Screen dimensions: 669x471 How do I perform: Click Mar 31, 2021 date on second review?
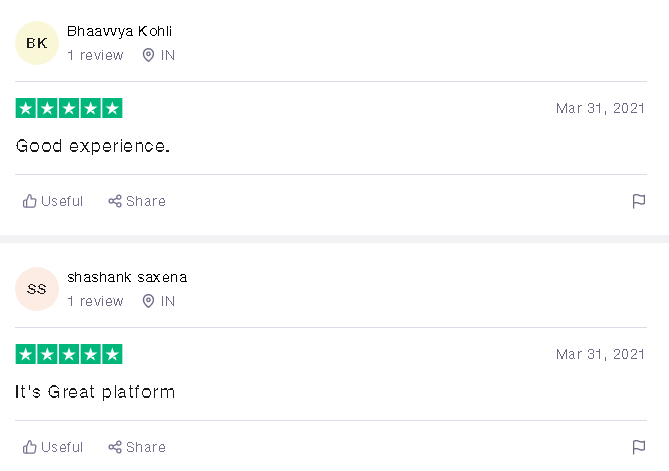600,354
